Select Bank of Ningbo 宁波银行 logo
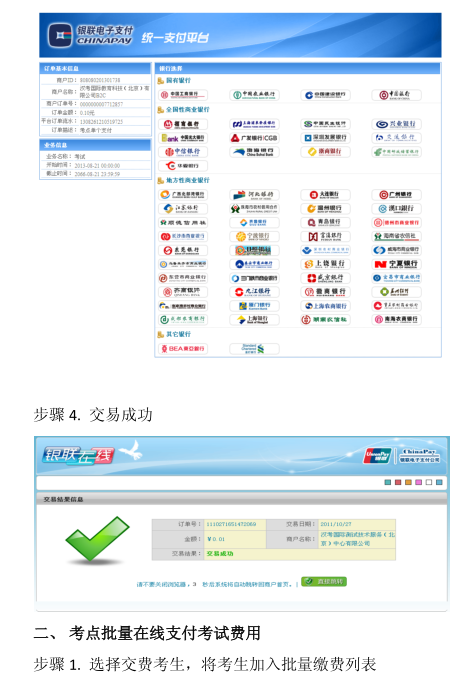The height and width of the screenshot is (687, 467). point(254,237)
